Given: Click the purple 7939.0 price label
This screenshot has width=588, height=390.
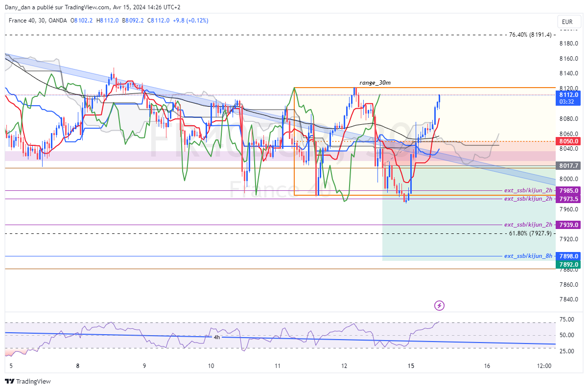Looking at the screenshot, I should 568,225.
